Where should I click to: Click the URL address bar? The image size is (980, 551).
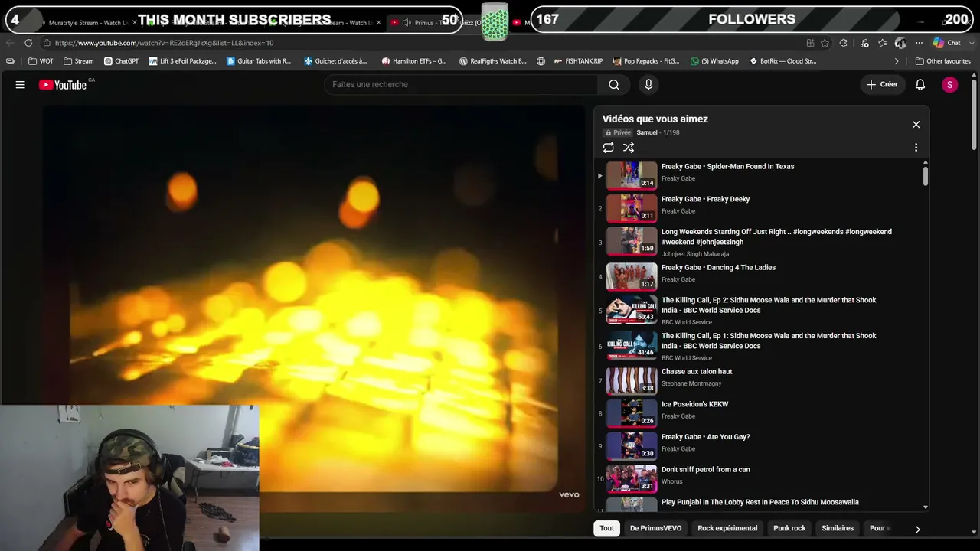pos(429,43)
